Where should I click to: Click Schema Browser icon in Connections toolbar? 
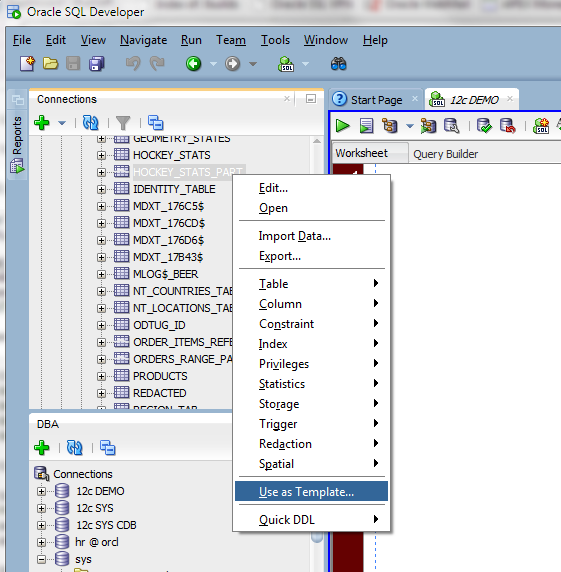coord(156,123)
